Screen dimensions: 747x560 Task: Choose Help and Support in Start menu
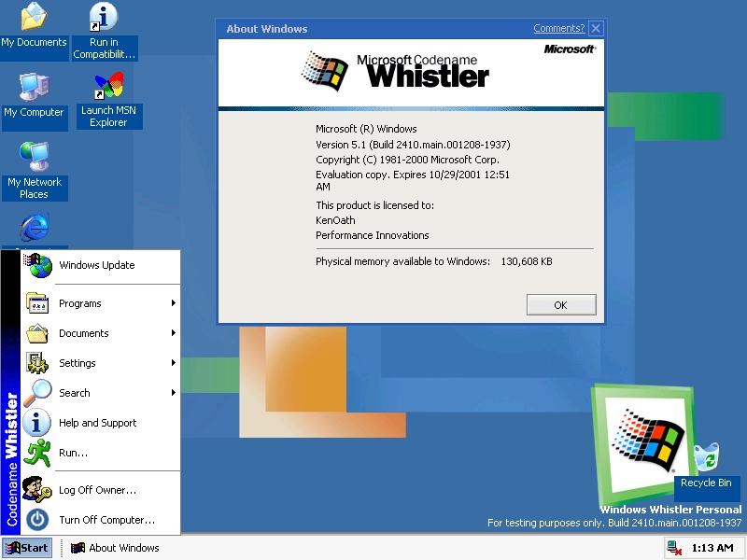tap(101, 423)
